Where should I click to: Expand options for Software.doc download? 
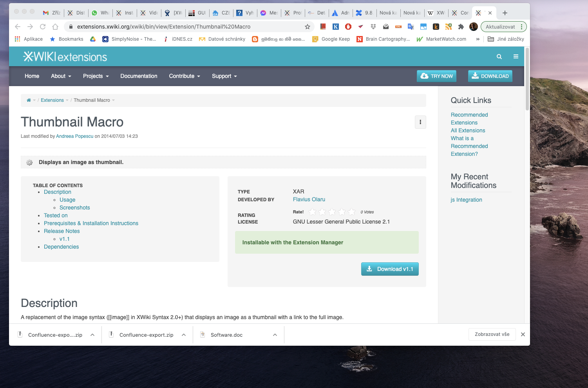tap(275, 335)
